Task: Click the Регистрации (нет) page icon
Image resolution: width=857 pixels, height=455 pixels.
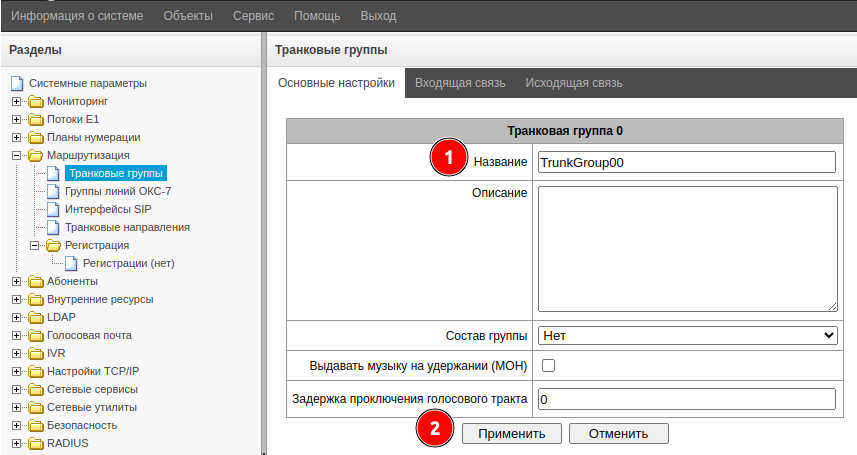Action: [71, 263]
